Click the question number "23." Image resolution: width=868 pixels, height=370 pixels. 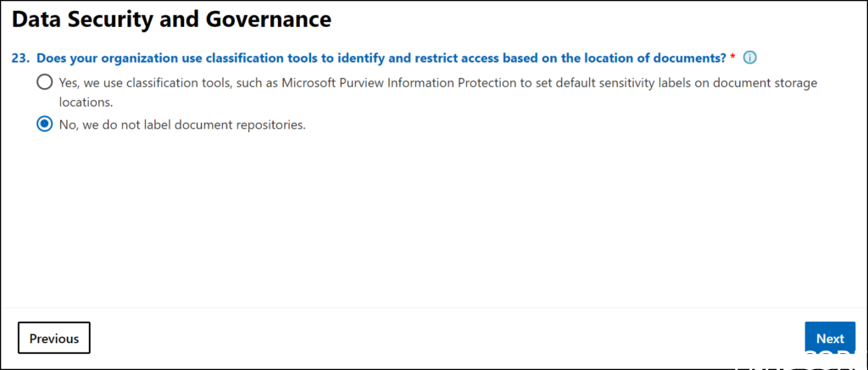pos(21,58)
